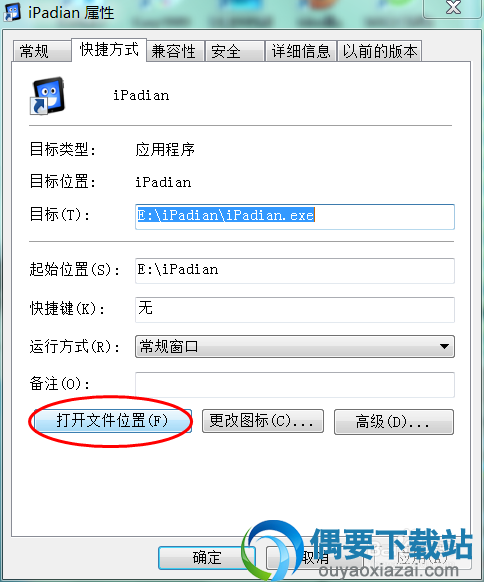Click the 更改图标(C)... button

click(263, 421)
